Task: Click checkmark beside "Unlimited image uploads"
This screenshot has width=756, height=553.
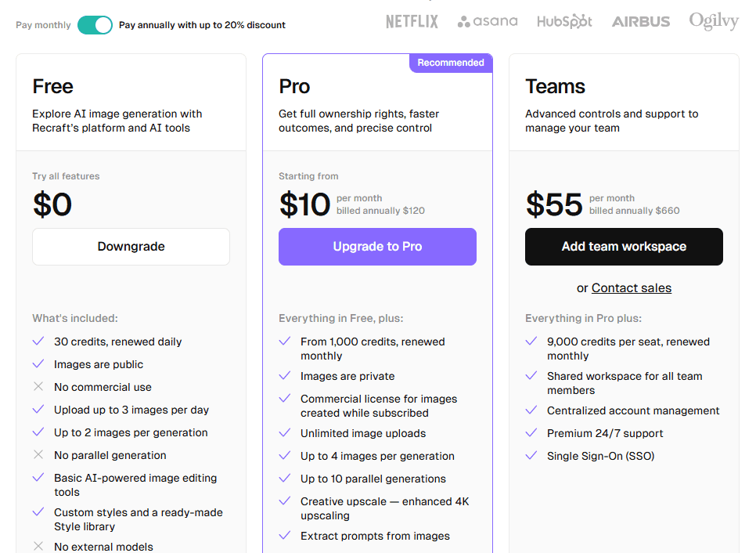Action: tap(285, 432)
